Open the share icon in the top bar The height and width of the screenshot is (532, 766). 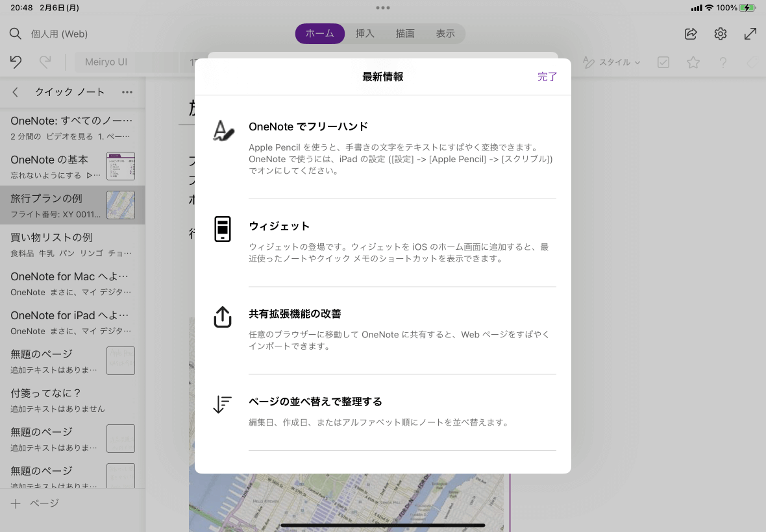click(x=691, y=34)
